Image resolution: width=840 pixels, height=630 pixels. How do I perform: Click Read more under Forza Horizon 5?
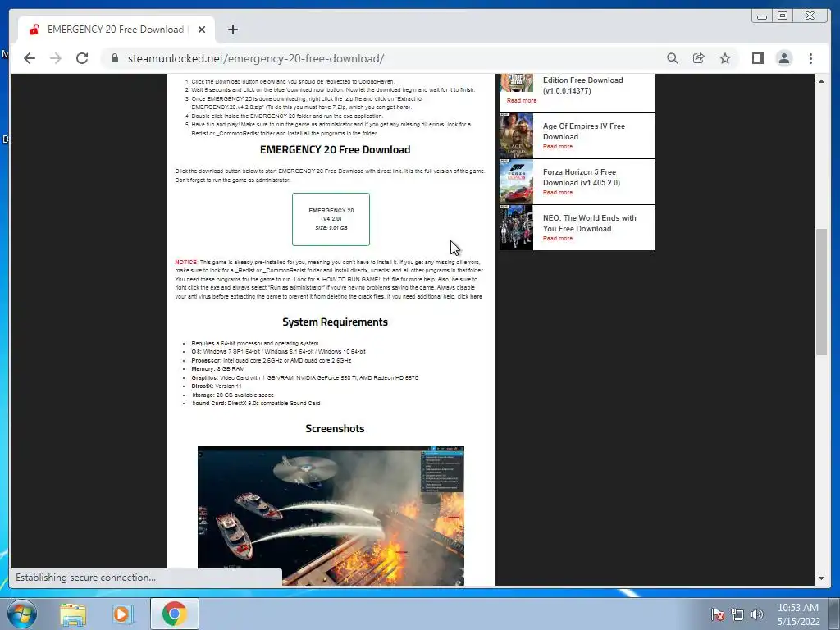coord(558,192)
